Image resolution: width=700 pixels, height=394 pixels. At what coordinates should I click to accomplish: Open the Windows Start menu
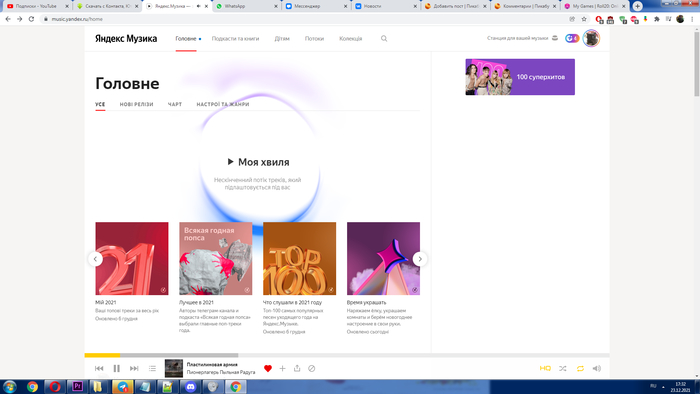pos(9,386)
